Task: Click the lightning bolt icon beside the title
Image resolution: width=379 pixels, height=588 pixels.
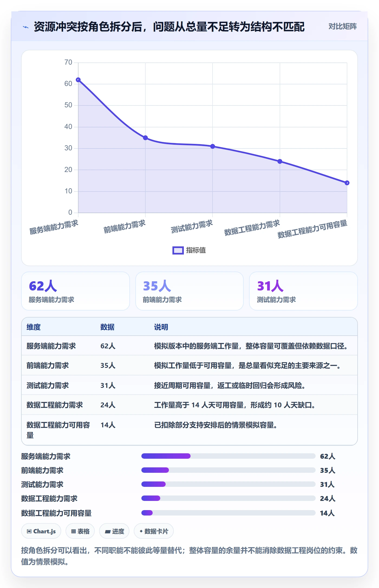Action: click(x=26, y=27)
